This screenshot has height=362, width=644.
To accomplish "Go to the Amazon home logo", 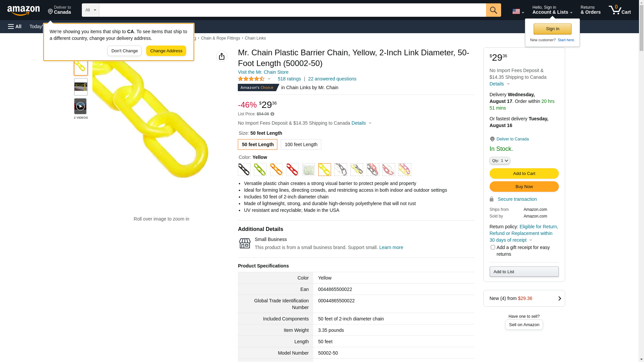I will tap(23, 10).
